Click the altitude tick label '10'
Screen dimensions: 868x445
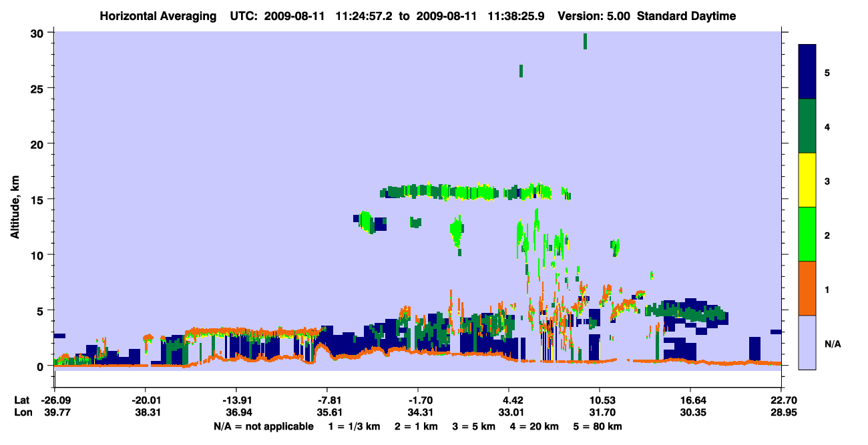39,255
